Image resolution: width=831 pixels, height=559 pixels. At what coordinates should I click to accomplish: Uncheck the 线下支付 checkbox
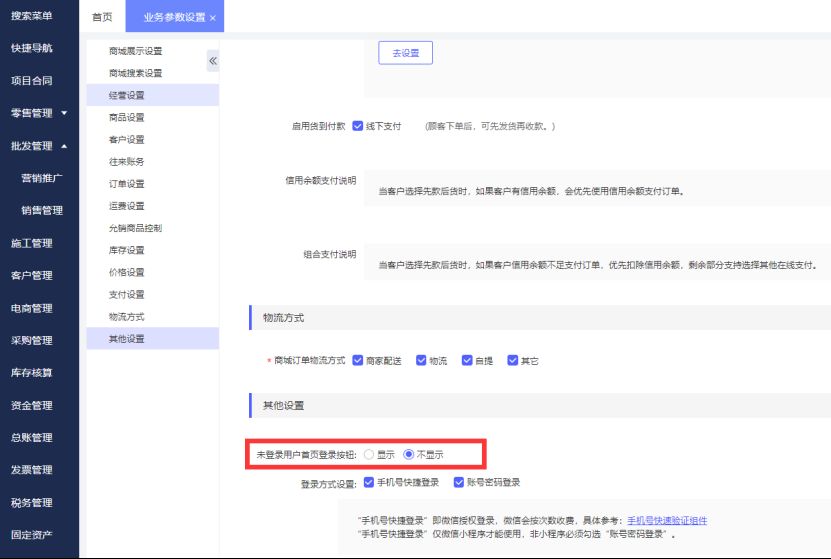click(358, 126)
